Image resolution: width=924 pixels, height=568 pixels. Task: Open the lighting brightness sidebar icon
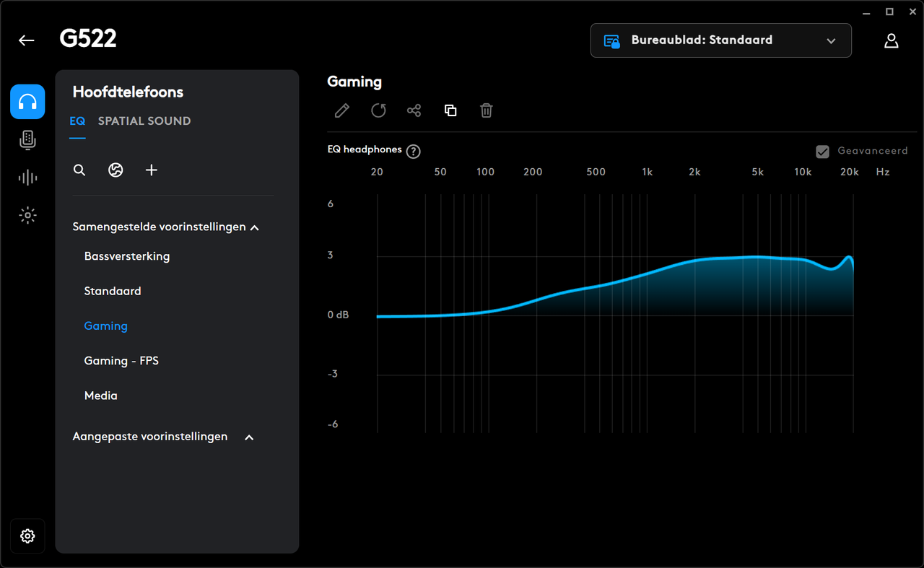click(27, 215)
